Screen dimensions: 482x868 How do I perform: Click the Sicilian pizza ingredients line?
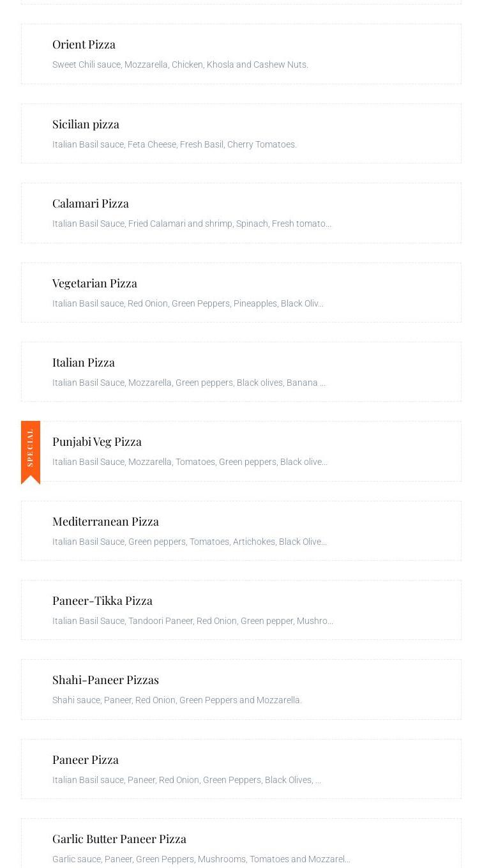click(174, 144)
